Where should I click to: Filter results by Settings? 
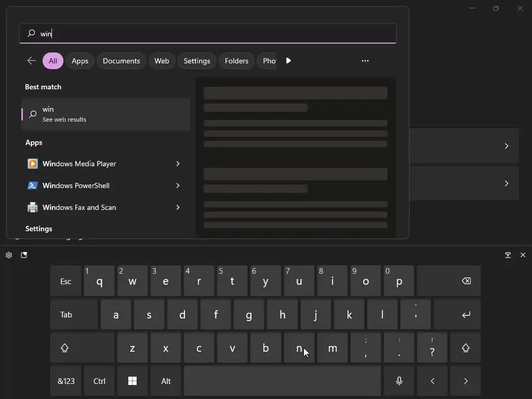pyautogui.click(x=197, y=61)
